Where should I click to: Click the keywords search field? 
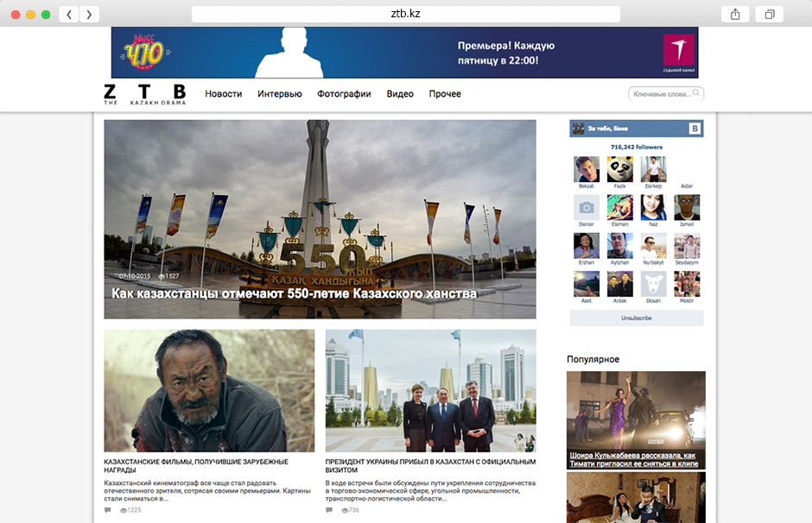click(x=661, y=94)
